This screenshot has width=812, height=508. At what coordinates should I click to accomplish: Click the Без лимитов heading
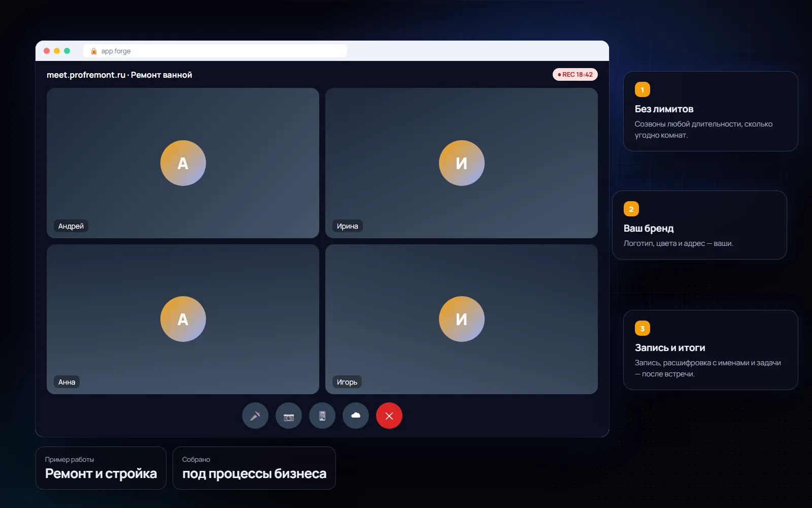click(664, 109)
